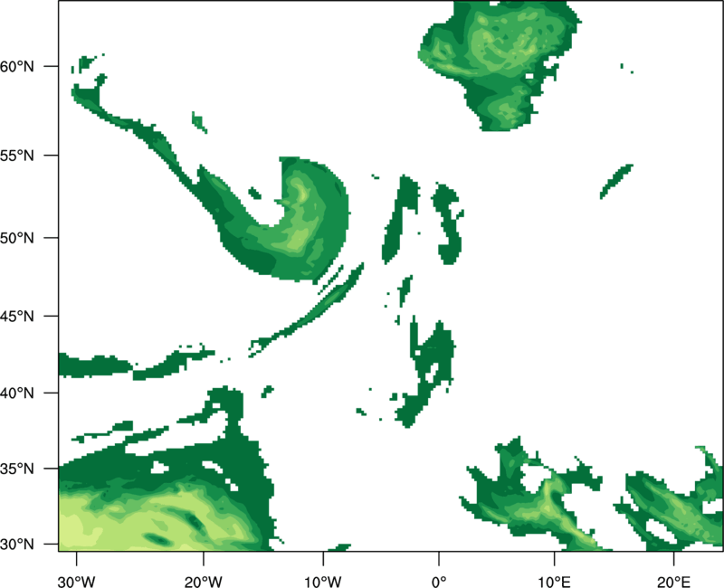Click the 45°N latitude label

click(17, 316)
